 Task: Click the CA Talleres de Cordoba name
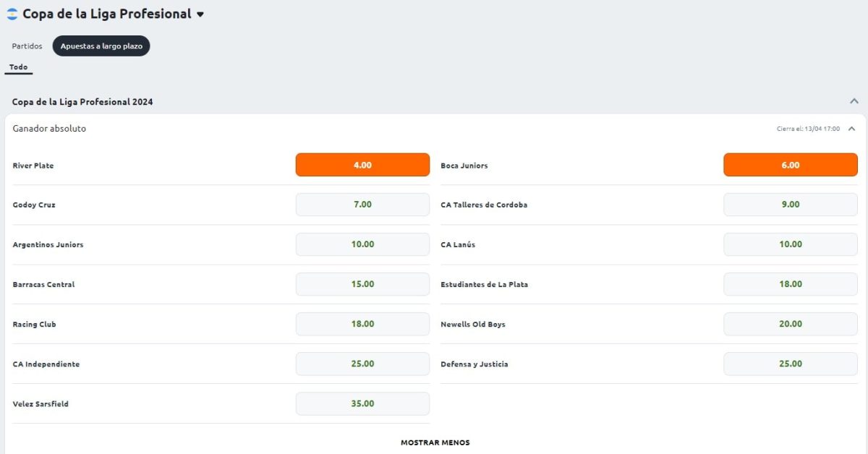[484, 205]
